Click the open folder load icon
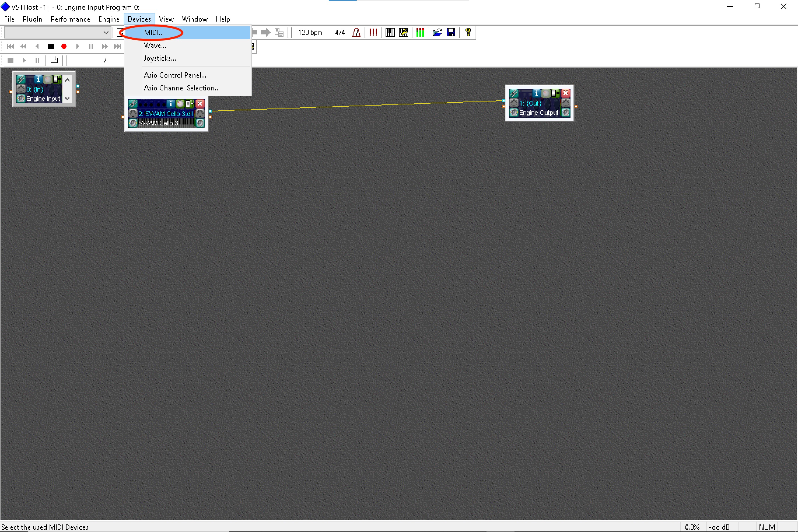798x532 pixels. 437,33
